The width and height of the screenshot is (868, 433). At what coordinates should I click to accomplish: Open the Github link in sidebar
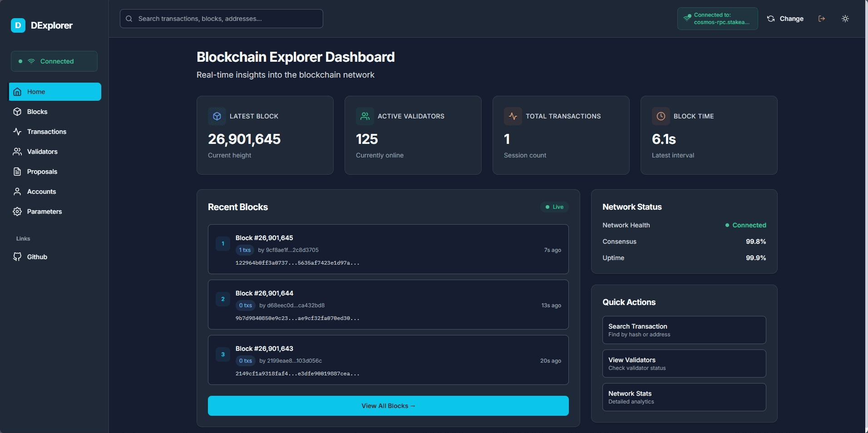37,257
